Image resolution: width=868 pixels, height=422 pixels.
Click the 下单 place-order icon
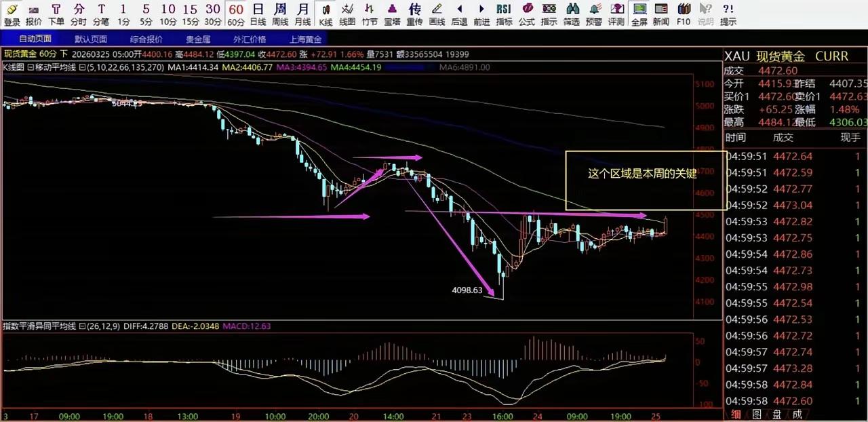pos(56,14)
